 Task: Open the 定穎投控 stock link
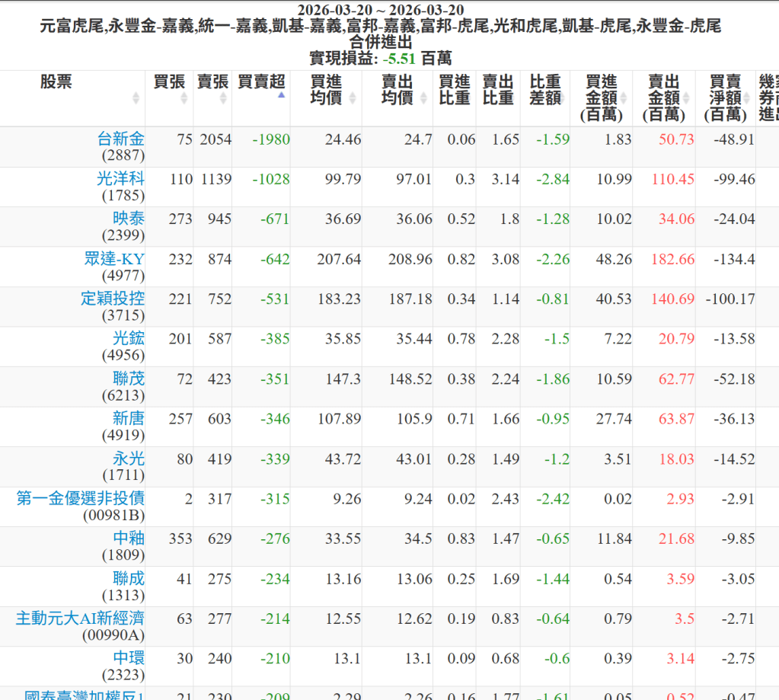point(113,299)
